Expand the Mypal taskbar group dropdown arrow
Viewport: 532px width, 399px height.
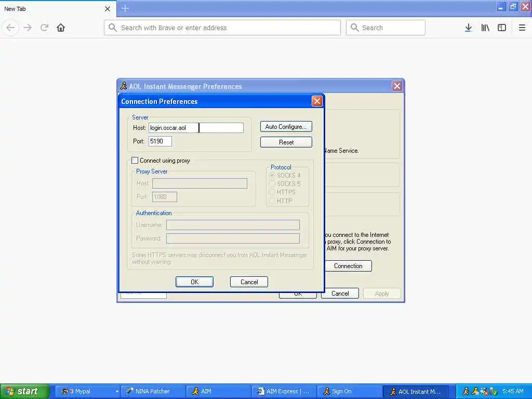click(117, 391)
